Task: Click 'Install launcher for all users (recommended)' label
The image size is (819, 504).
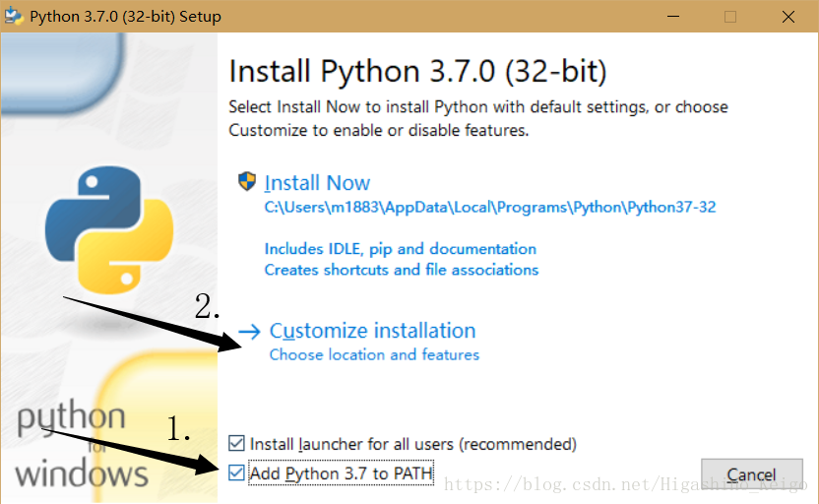Action: coord(412,444)
